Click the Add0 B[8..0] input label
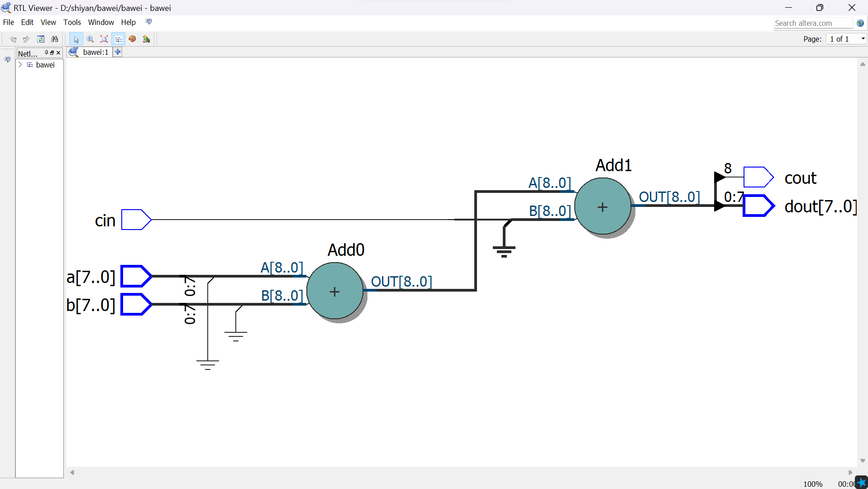868x489 pixels. pyautogui.click(x=282, y=296)
